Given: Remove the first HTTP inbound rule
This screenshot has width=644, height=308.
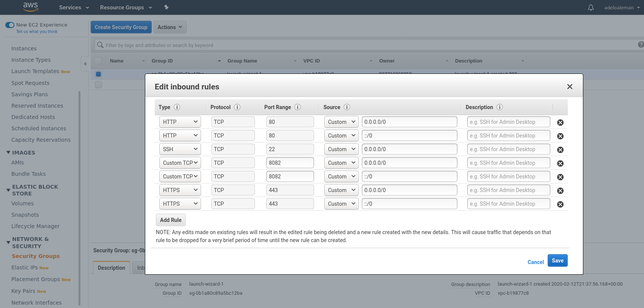Looking at the screenshot, I should point(560,122).
